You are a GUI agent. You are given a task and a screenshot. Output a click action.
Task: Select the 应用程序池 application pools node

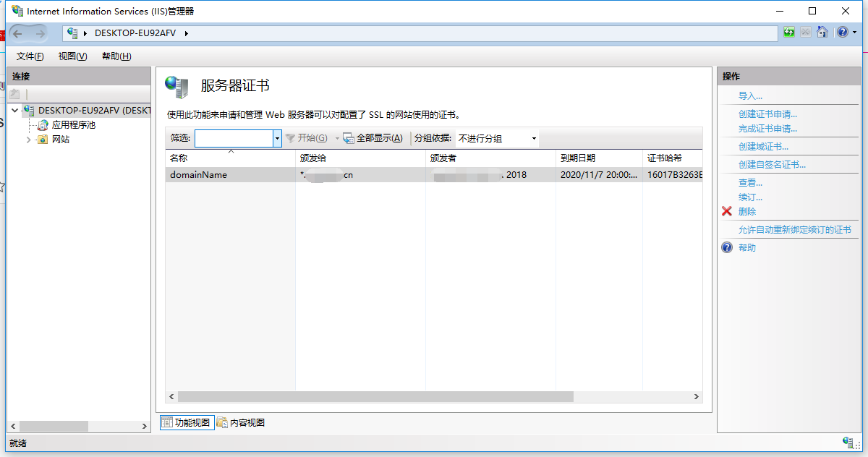tap(72, 125)
